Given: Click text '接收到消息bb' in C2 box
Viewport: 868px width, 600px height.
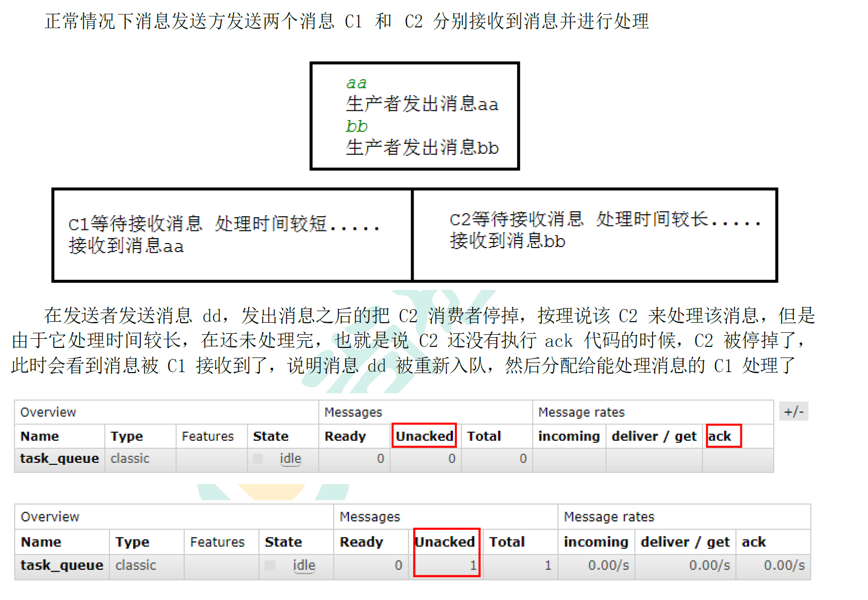Looking at the screenshot, I should (507, 241).
